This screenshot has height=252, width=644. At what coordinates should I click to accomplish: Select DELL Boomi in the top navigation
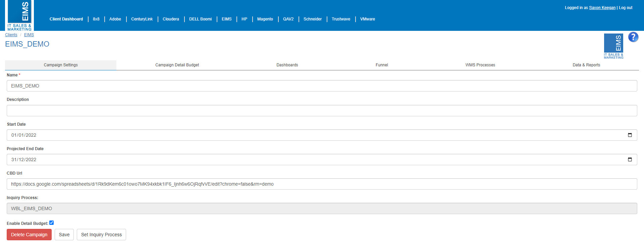click(200, 19)
